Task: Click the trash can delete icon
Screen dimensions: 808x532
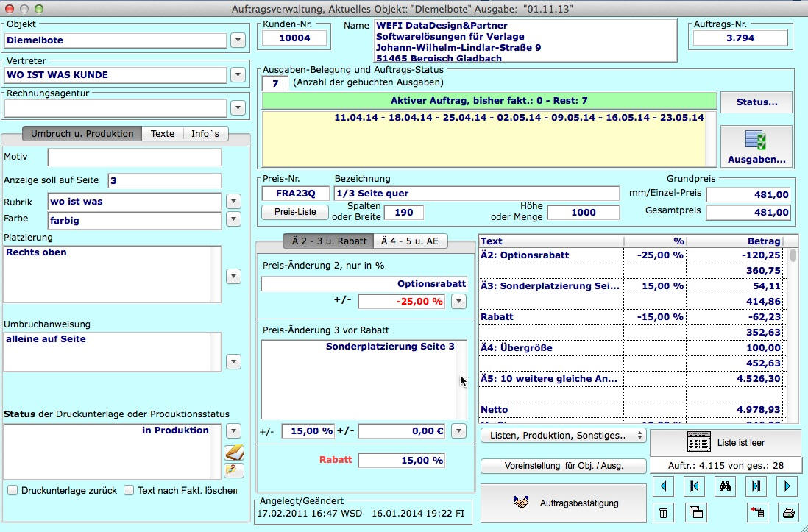Action: coord(664,513)
